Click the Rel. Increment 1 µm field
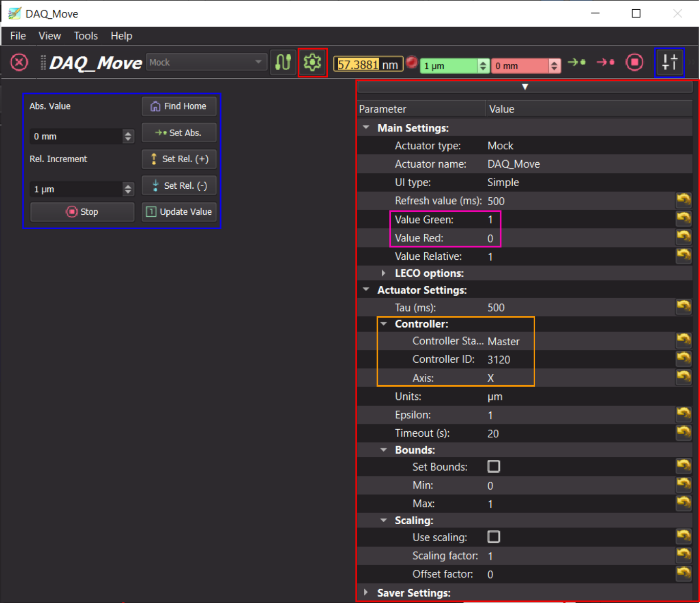This screenshot has width=700, height=603. (x=81, y=189)
